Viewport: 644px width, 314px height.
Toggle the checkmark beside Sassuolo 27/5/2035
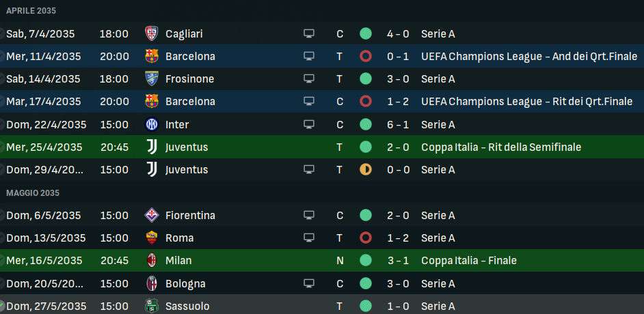[x=1, y=306]
